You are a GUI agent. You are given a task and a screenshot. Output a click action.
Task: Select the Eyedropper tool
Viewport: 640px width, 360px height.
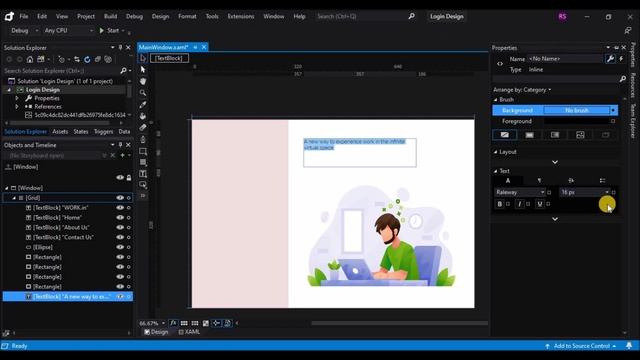[x=143, y=105]
